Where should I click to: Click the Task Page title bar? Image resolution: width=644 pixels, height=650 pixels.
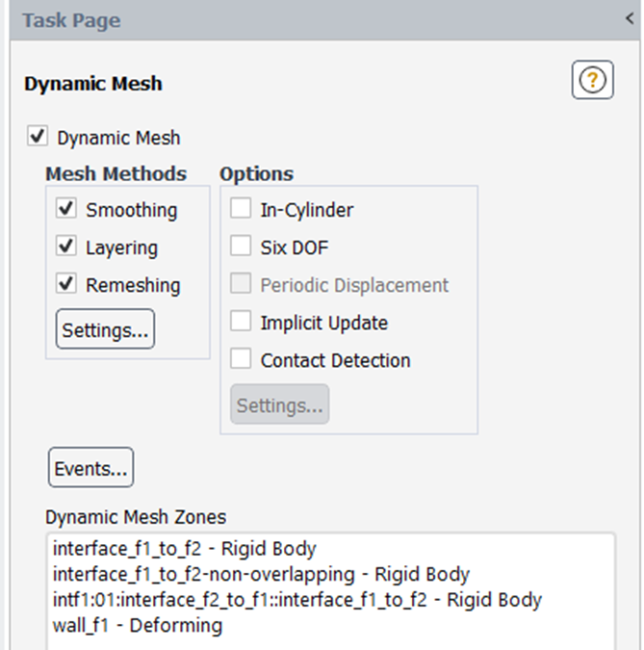click(x=289, y=19)
